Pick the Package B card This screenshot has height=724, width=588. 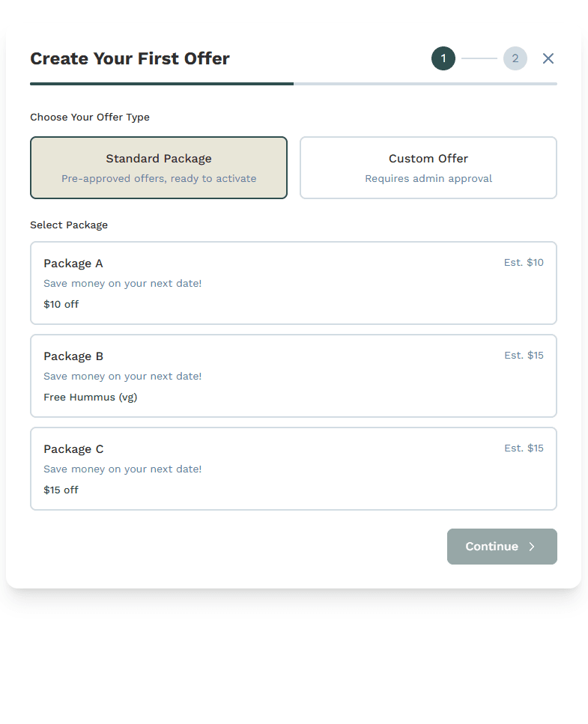pos(294,376)
